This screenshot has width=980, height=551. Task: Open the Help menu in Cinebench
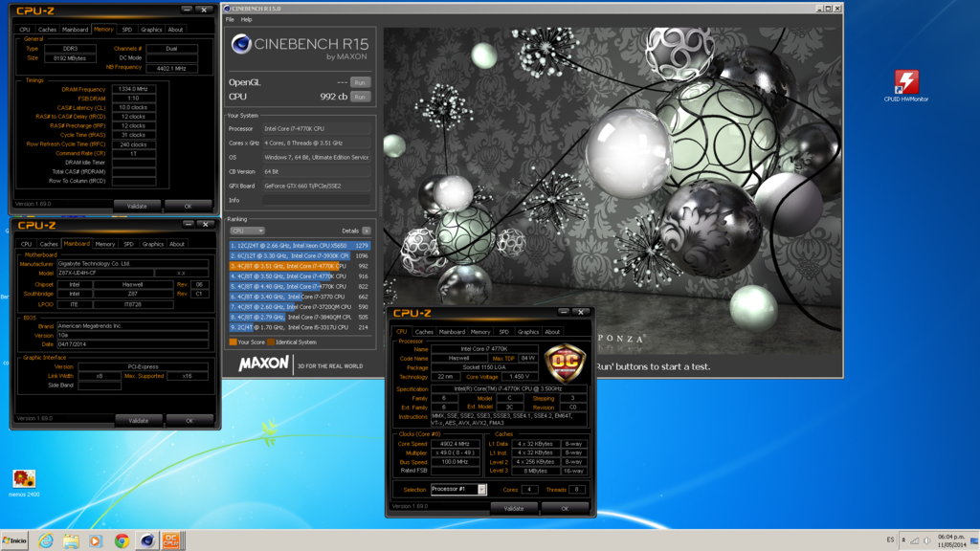click(247, 19)
